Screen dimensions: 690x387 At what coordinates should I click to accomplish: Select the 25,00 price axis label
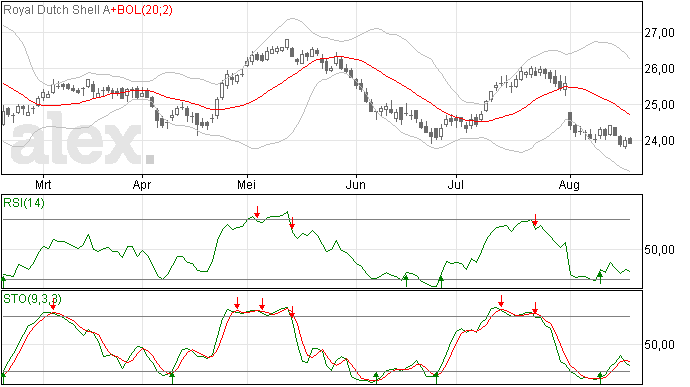(x=659, y=105)
